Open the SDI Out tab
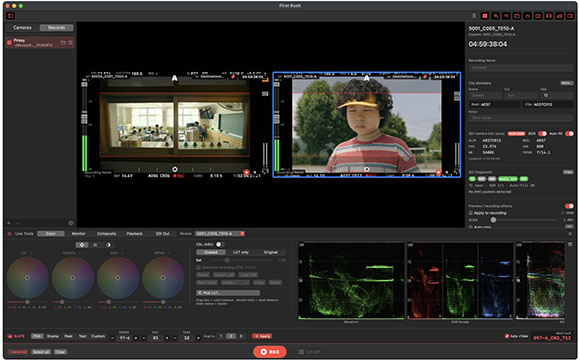The height and width of the screenshot is (362, 580). tap(162, 234)
